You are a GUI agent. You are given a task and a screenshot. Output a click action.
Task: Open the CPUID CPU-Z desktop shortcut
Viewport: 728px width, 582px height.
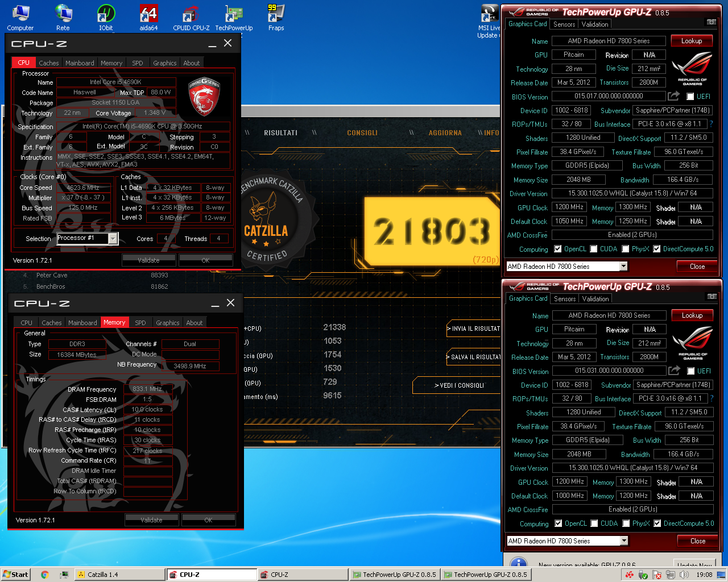coord(191,17)
